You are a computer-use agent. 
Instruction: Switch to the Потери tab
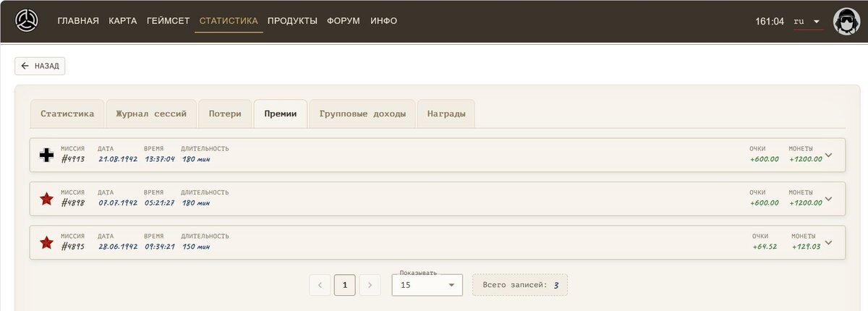coord(225,114)
